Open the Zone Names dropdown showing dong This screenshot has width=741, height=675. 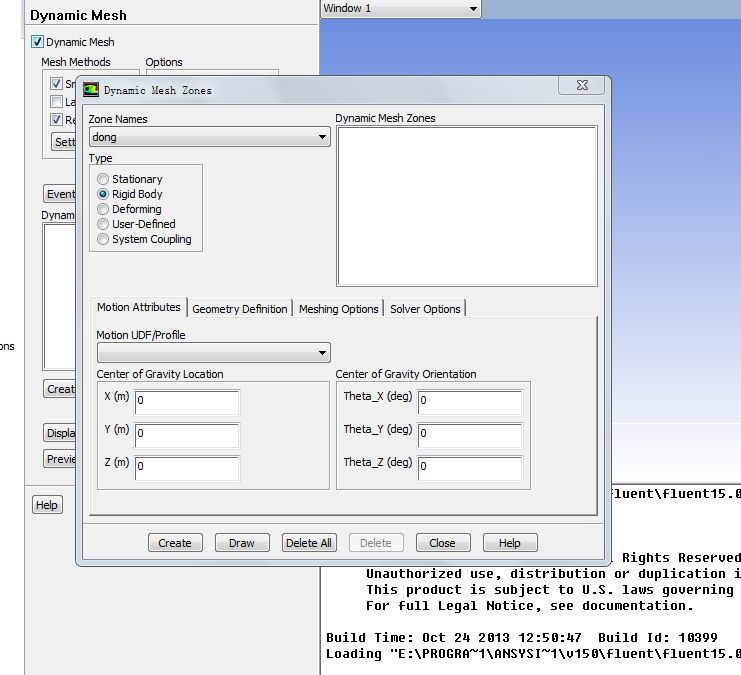point(209,137)
